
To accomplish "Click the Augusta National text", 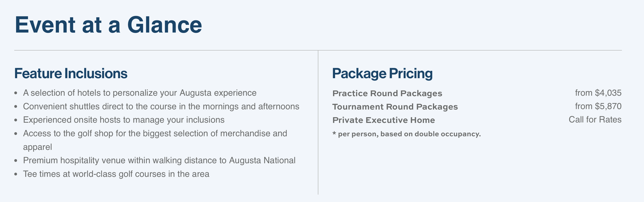I will [262, 160].
